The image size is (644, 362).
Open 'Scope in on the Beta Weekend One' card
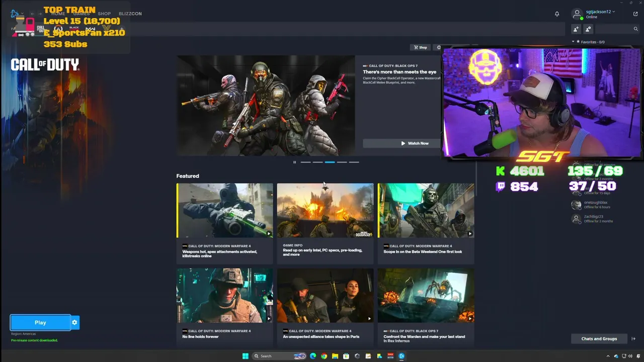click(426, 223)
